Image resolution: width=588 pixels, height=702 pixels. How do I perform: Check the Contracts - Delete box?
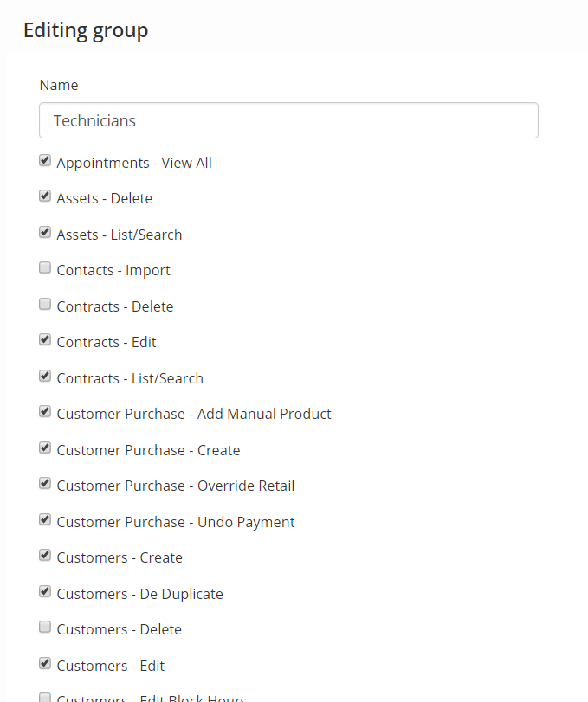(x=45, y=305)
